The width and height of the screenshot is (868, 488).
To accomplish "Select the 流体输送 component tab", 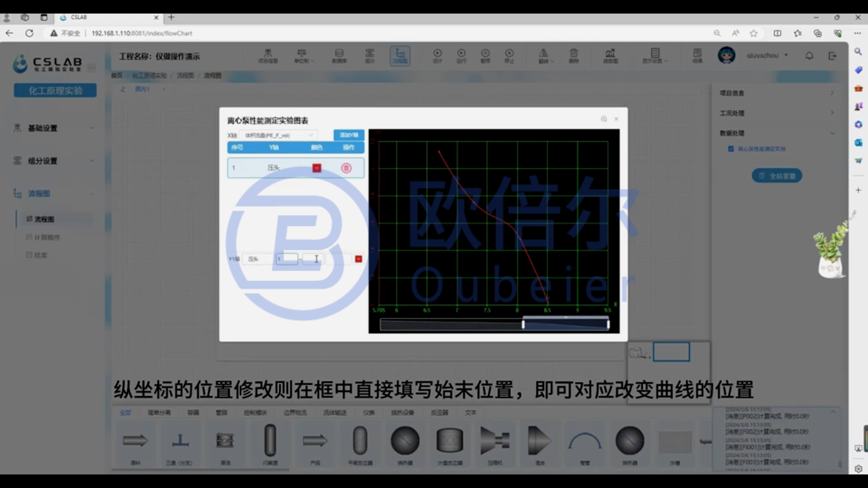I will [x=335, y=413].
